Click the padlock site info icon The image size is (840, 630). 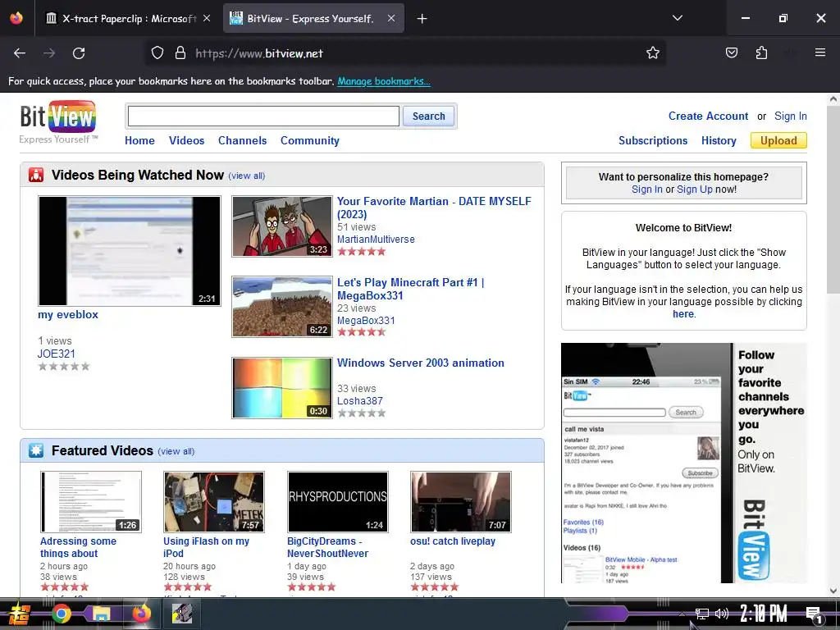pyautogui.click(x=180, y=53)
